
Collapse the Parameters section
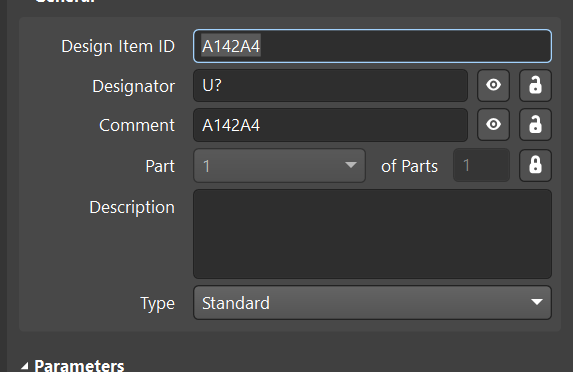pos(25,366)
